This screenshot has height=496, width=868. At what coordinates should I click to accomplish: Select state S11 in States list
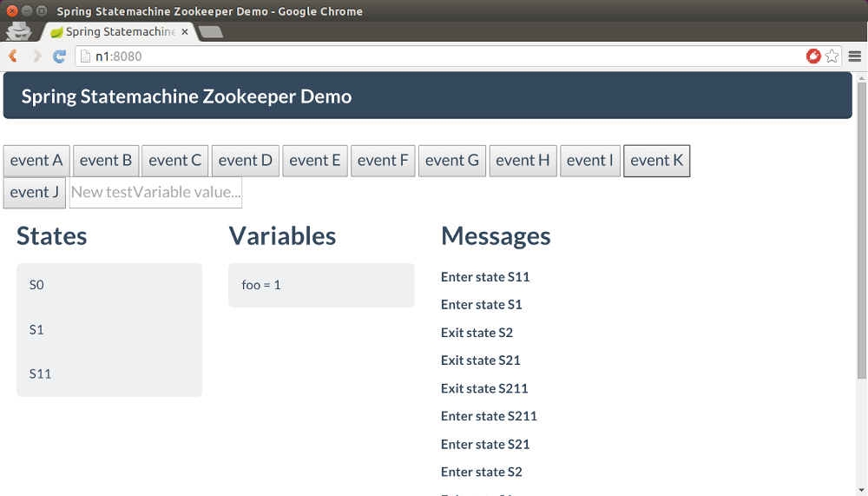pyautogui.click(x=41, y=374)
